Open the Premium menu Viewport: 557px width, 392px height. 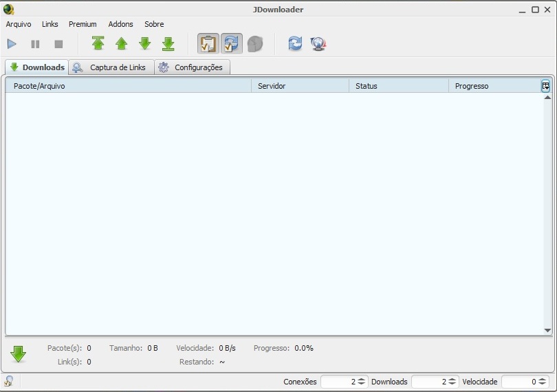[x=83, y=24]
